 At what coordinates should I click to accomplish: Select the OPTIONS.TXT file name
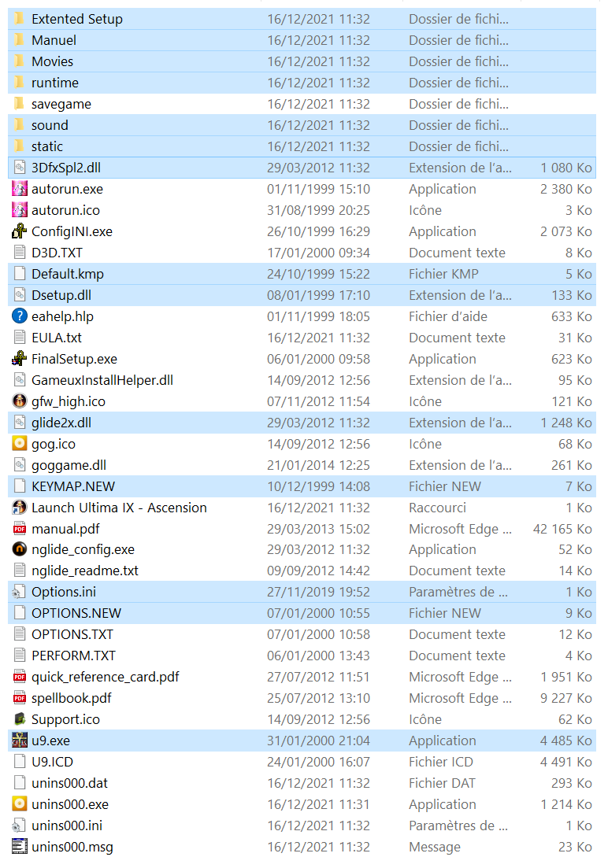(x=72, y=633)
